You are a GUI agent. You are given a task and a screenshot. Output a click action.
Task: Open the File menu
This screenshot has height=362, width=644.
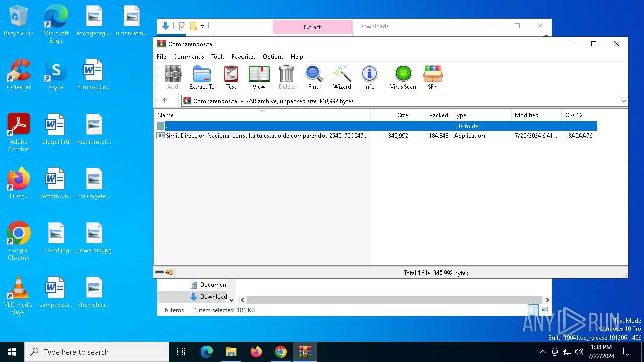[162, 57]
